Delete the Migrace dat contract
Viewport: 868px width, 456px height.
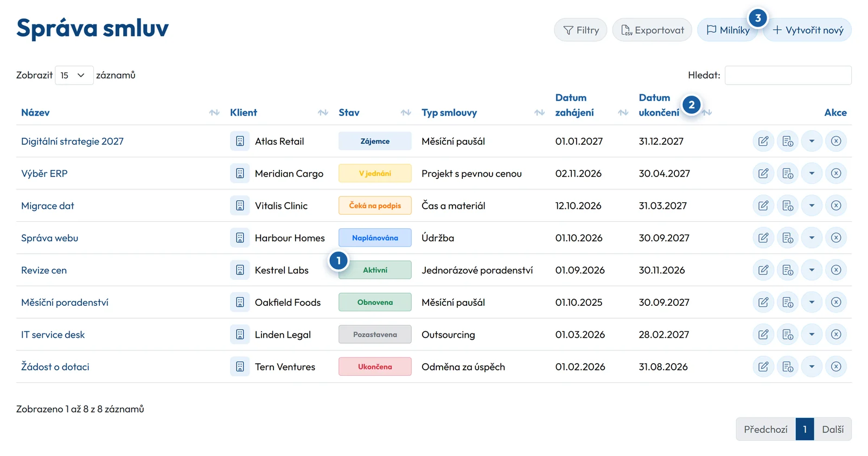coord(836,205)
